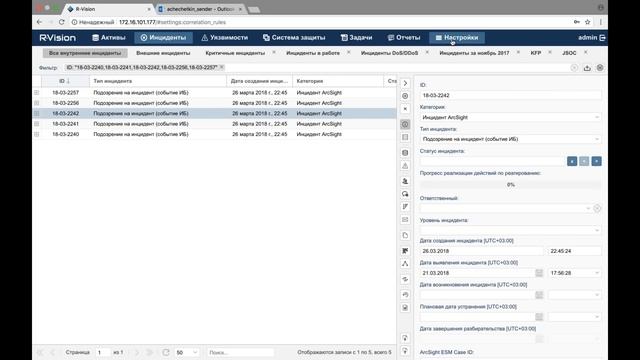Bookmark page with the star icon
The width and height of the screenshot is (640, 360).
point(587,22)
